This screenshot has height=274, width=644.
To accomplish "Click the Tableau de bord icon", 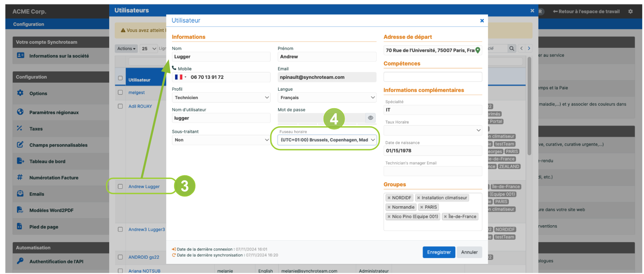I will tap(20, 161).
